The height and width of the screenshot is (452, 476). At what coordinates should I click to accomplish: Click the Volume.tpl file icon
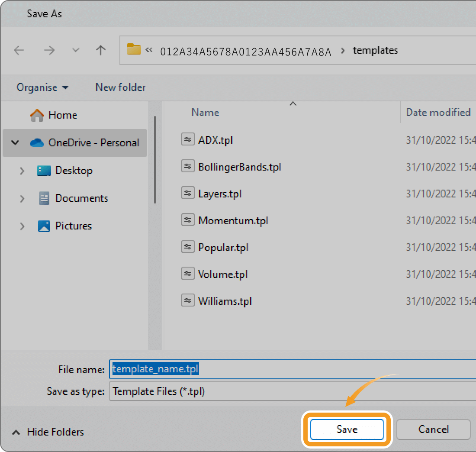point(188,273)
